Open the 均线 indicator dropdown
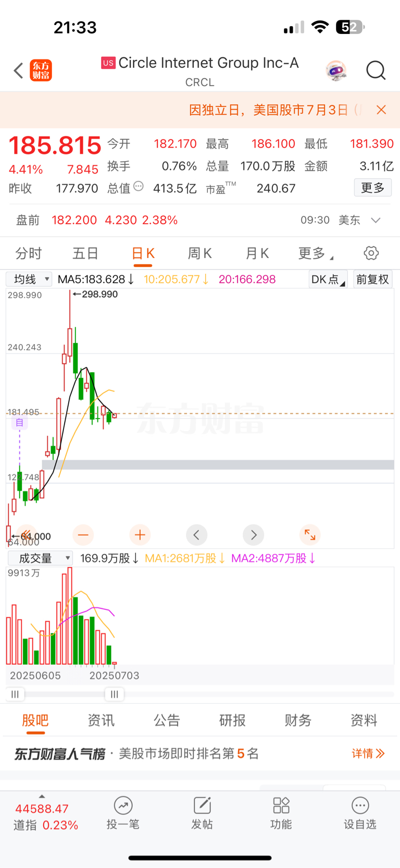The image size is (400, 868). [29, 279]
